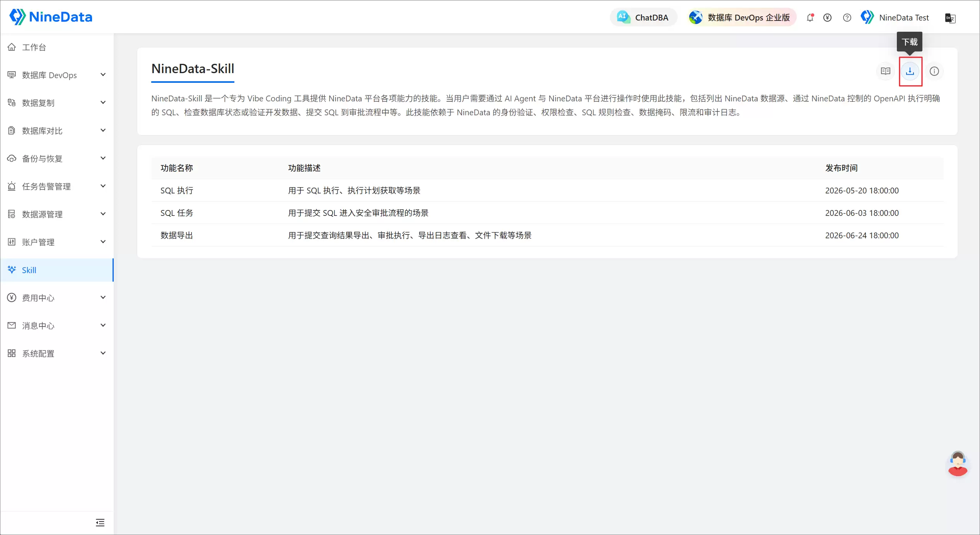
Task: Collapse the sidebar with bottom menu icon
Action: coord(100,523)
